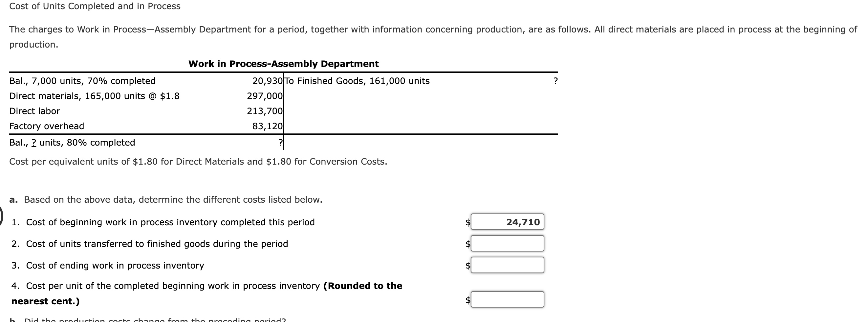This screenshot has height=322, width=868.
Task: Select the dollar sign beside question 1
Action: (468, 221)
